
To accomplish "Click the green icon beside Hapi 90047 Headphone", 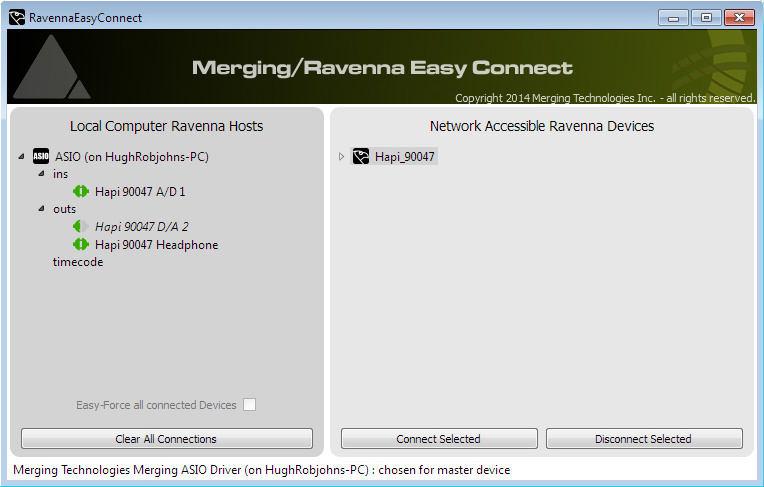I will [81, 245].
